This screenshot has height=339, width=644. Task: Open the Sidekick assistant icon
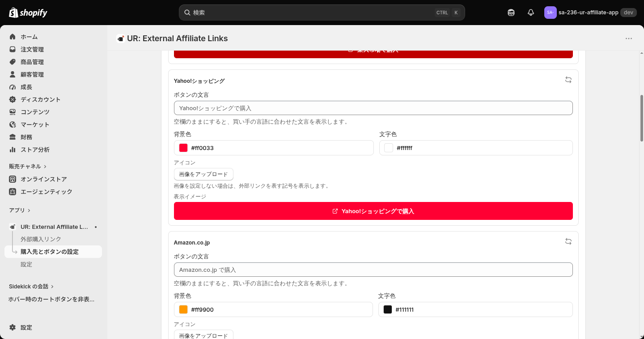tap(511, 13)
